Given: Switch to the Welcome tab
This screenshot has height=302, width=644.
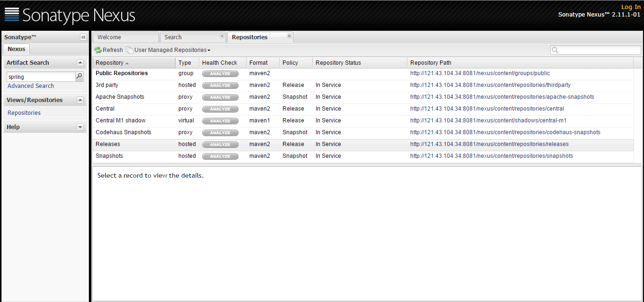Looking at the screenshot, I should click(x=125, y=37).
